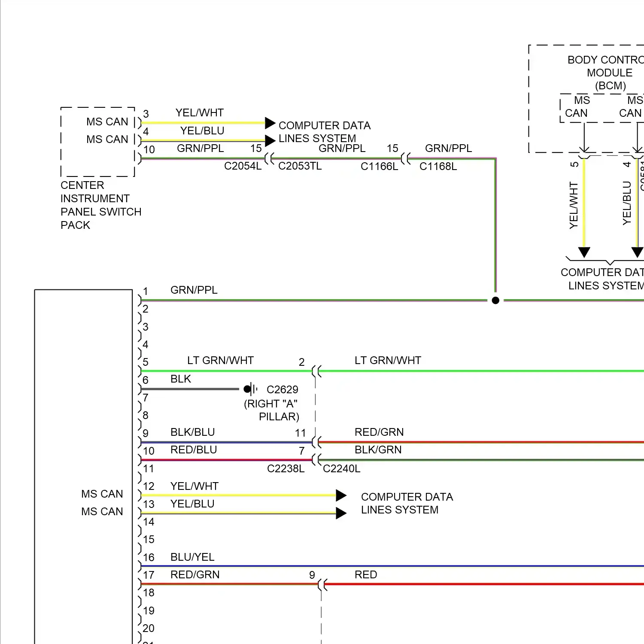644x644 pixels.
Task: Click the vertical YEL/WHT label under BCM pin 5
Action: pos(574,205)
